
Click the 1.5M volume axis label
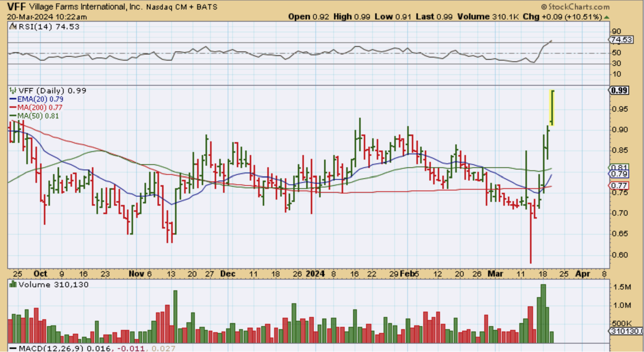pos(622,287)
